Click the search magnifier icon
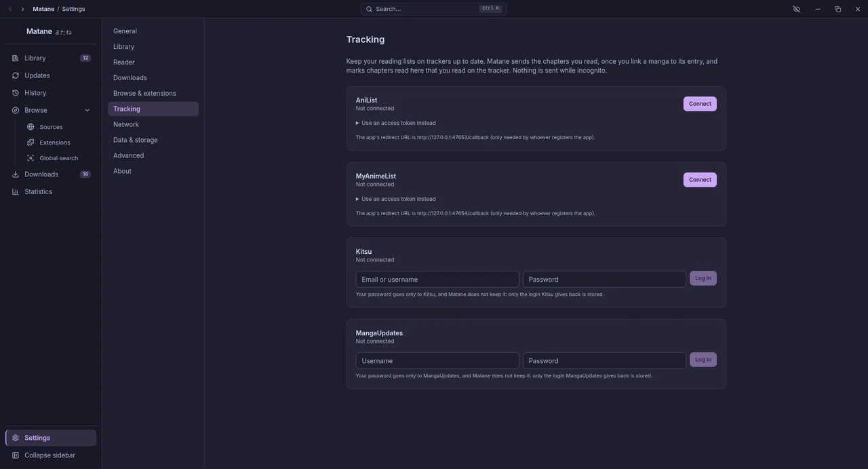The height and width of the screenshot is (469, 868). (x=369, y=9)
